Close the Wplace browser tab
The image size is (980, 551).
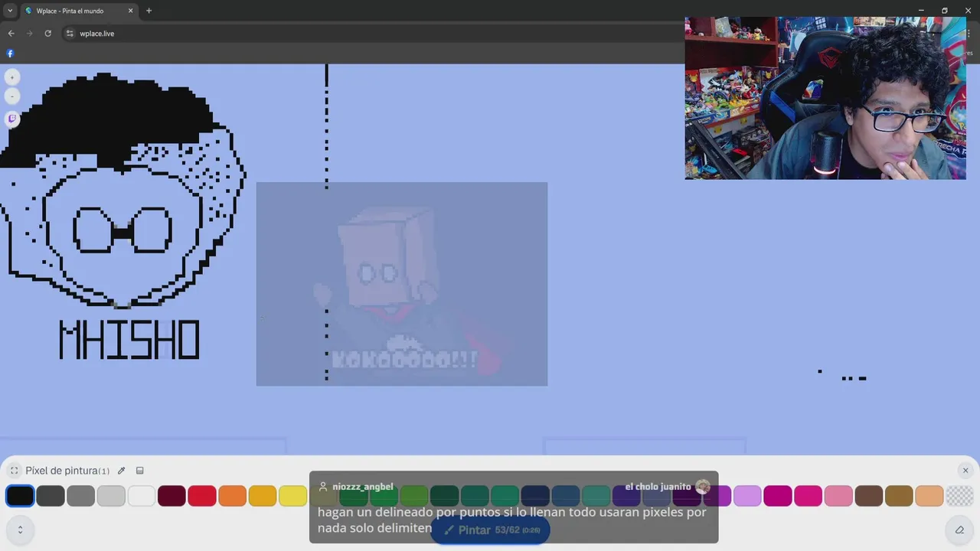(130, 11)
